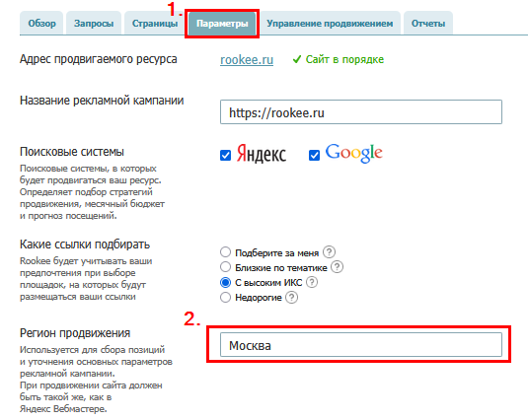Select the С высоким ИКС radio option

coord(225,282)
